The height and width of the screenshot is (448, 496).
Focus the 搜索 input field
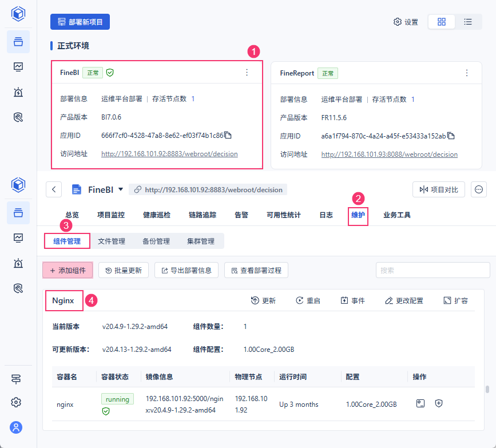432,270
